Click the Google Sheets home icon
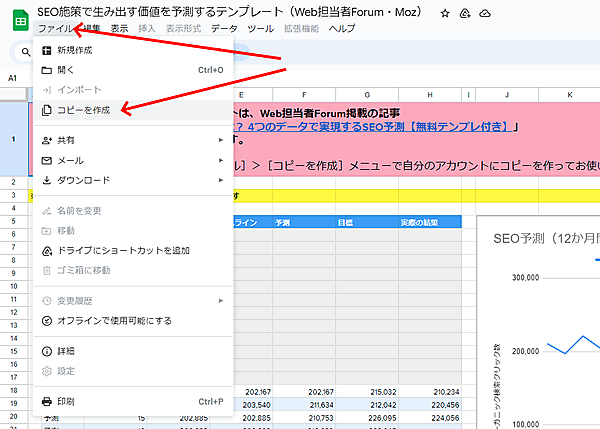 (18, 18)
